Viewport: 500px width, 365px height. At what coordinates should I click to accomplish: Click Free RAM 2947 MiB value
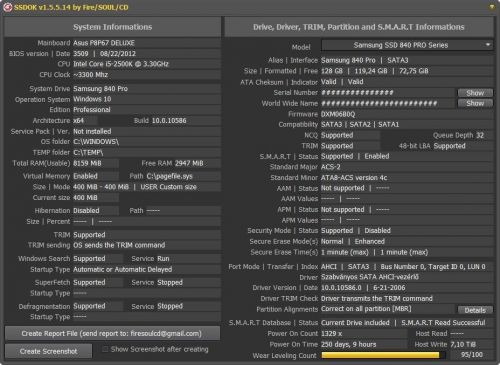pos(189,163)
